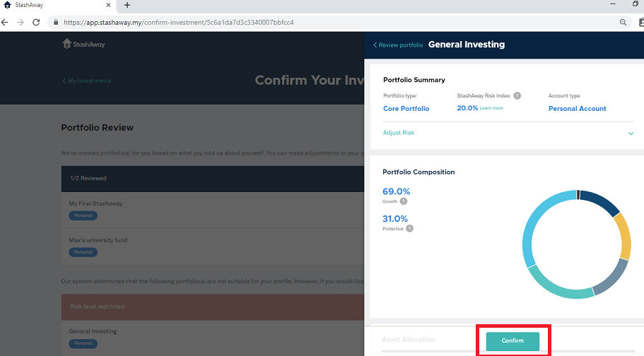This screenshot has width=644, height=356.
Task: Click the 69.0% growth percentage
Action: [x=397, y=191]
